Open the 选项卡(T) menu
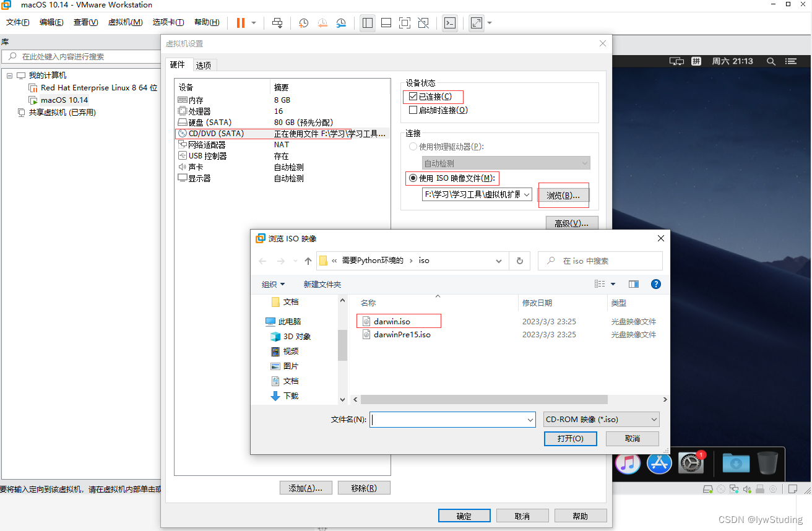 168,22
